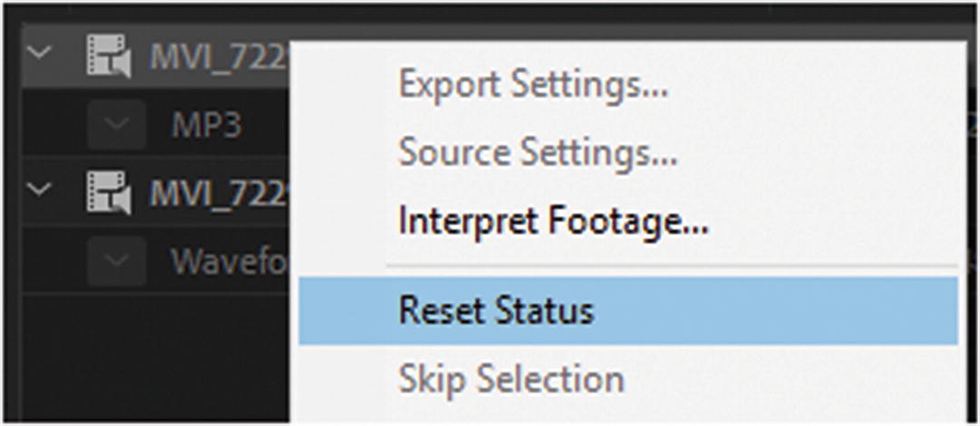Open the MP3 format dropdown arrow

click(116, 125)
